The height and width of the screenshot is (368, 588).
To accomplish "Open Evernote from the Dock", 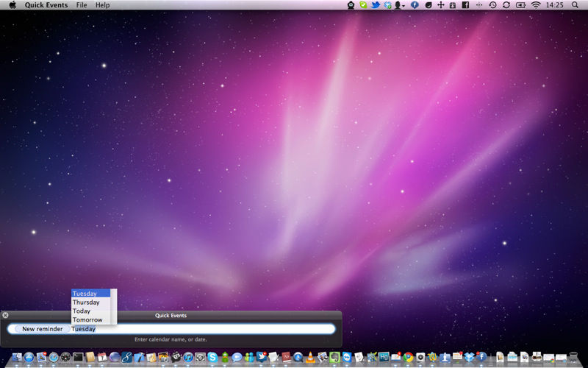I will [x=334, y=357].
